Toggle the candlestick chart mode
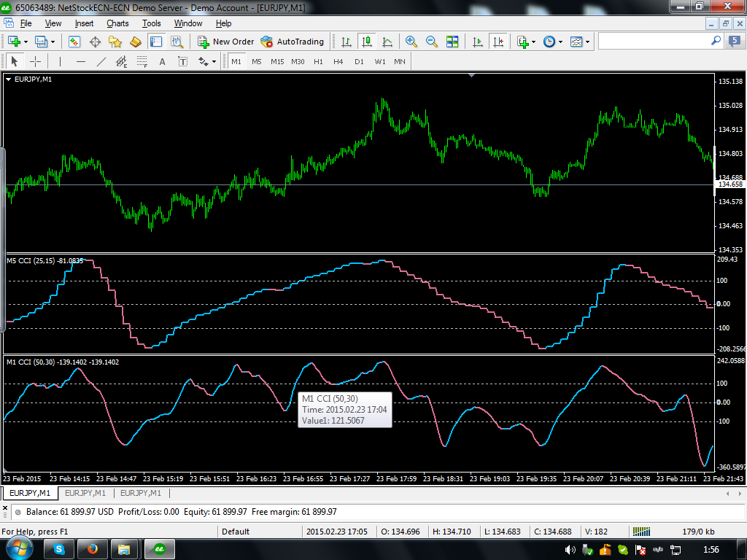The width and height of the screenshot is (747, 560). coord(367,42)
